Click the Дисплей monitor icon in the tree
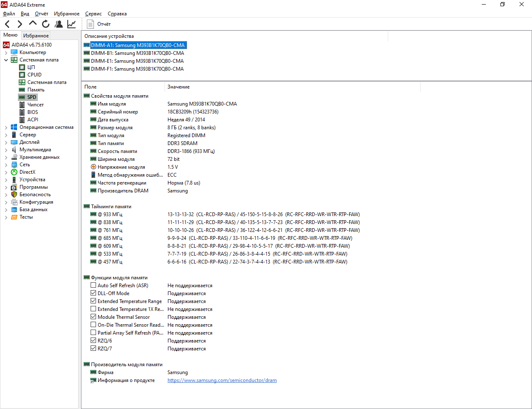 14,142
